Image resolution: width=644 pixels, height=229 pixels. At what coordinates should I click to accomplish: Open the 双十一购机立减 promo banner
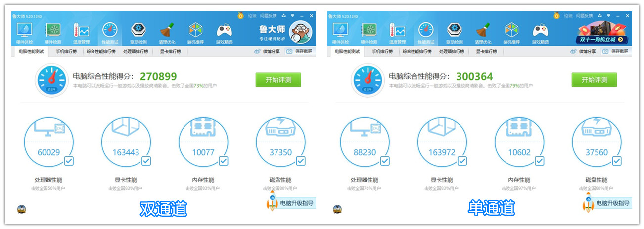pyautogui.click(x=603, y=33)
